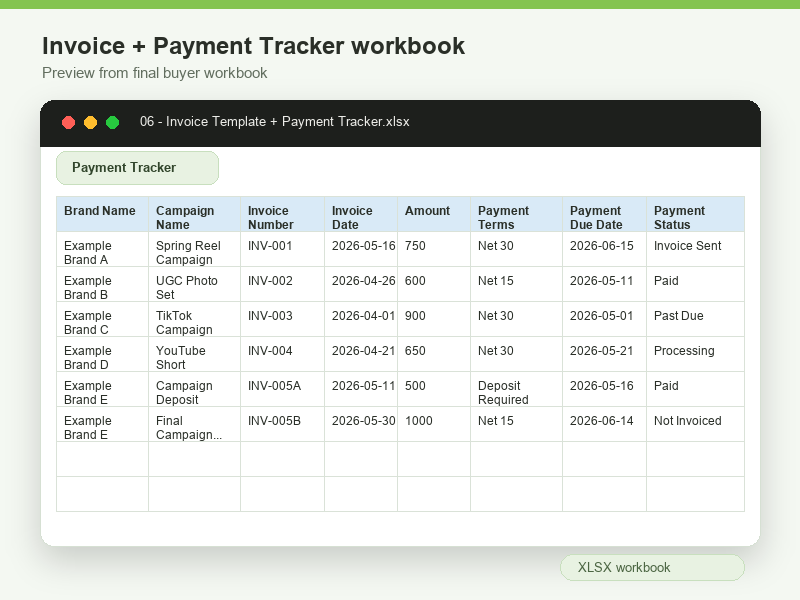
Task: Click the amount 900 cell
Action: (x=434, y=319)
